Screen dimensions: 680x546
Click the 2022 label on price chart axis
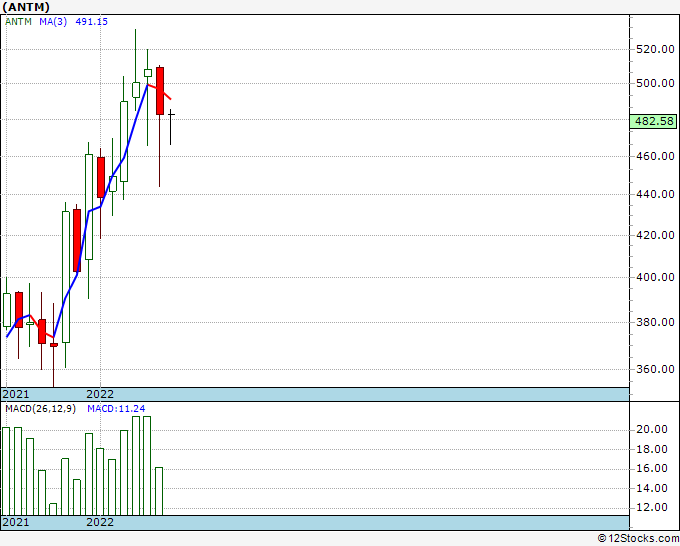point(100,394)
